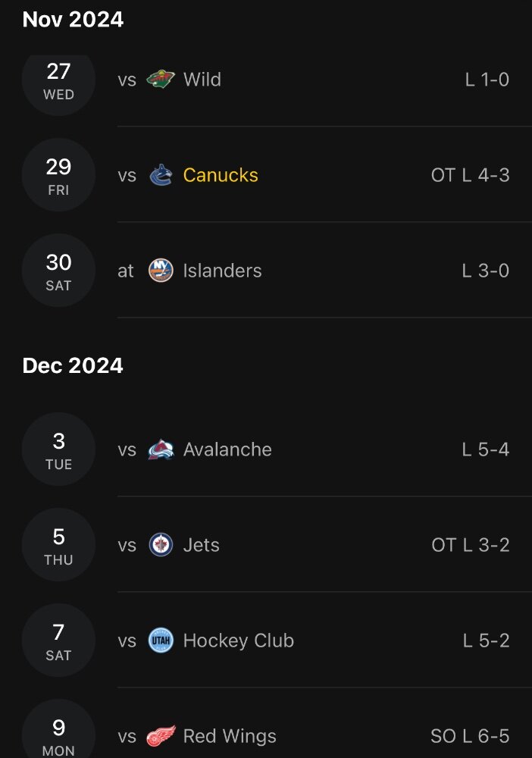Screen dimensions: 532x758
Task: Tap the Detroit Red Wings logo
Action: (x=161, y=736)
